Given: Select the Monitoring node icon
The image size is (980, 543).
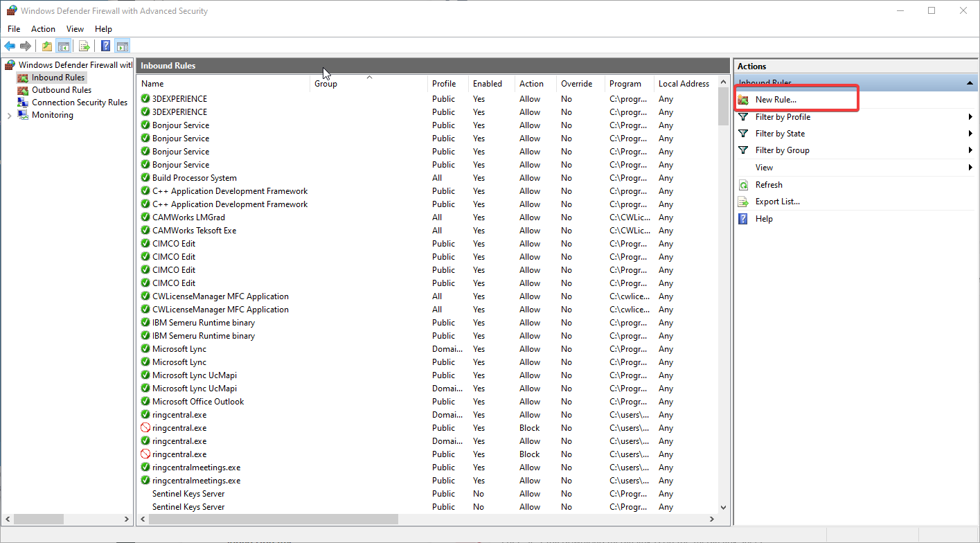Looking at the screenshot, I should [24, 115].
